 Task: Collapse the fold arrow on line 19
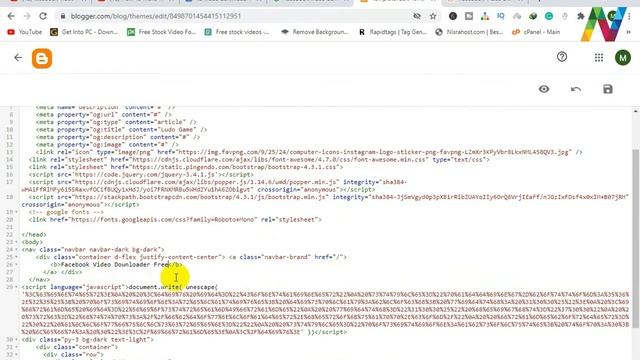tap(16, 212)
